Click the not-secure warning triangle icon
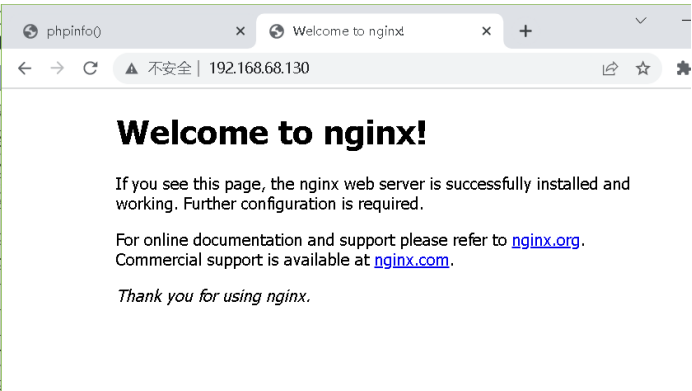The width and height of the screenshot is (692, 391). point(131,68)
